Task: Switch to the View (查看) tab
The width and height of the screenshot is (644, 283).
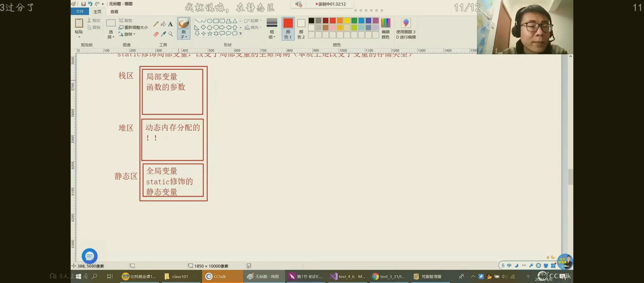Action: pos(114,12)
